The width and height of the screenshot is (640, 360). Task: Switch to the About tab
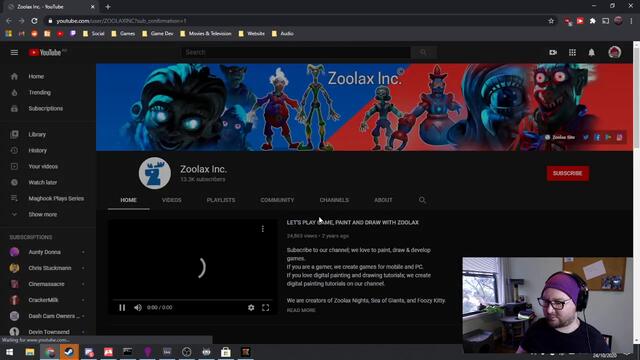point(383,200)
